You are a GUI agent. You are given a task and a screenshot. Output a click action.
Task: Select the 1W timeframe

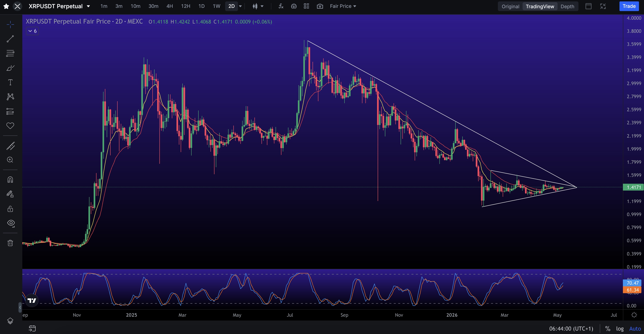click(x=216, y=6)
